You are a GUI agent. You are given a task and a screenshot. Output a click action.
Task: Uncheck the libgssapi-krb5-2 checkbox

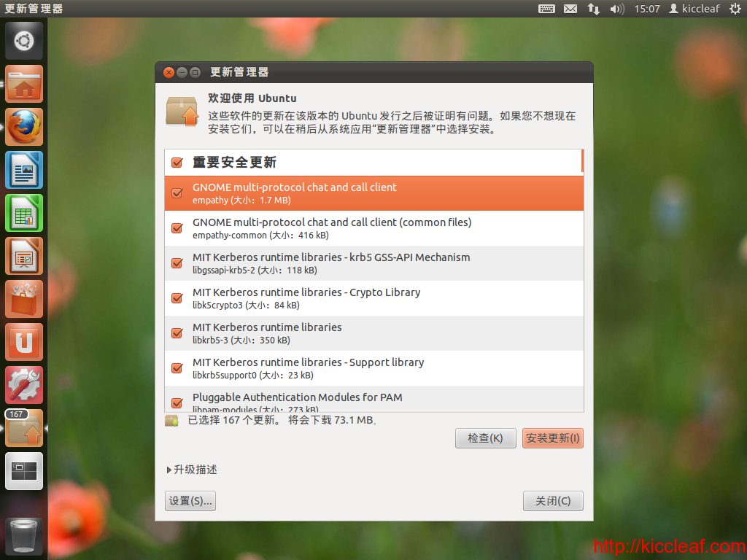tap(177, 262)
